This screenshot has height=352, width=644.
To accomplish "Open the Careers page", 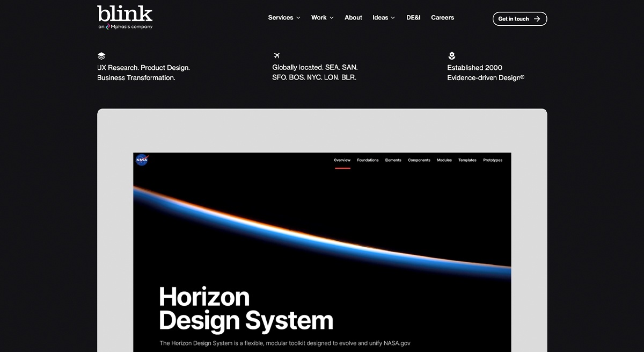I will [443, 18].
